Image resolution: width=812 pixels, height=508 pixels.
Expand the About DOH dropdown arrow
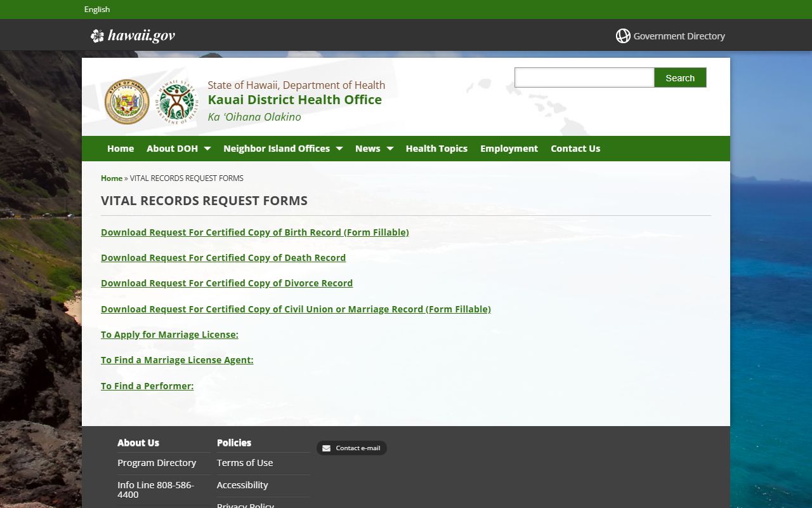click(x=207, y=149)
